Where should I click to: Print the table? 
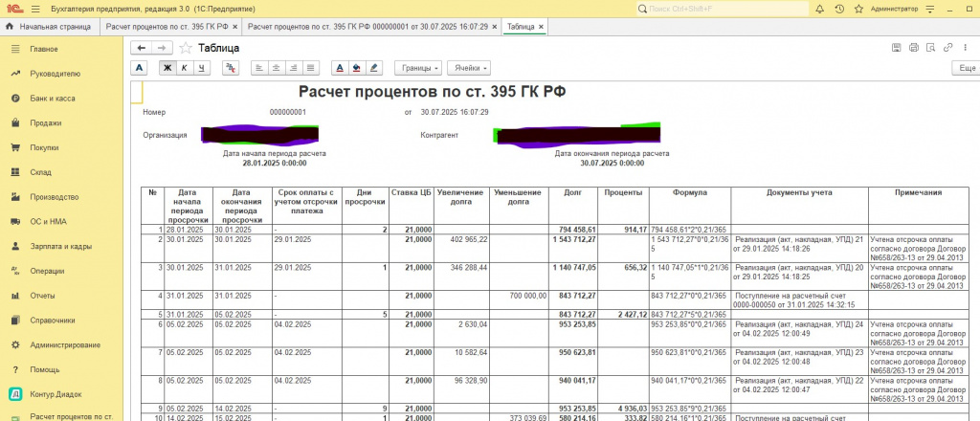[x=913, y=48]
